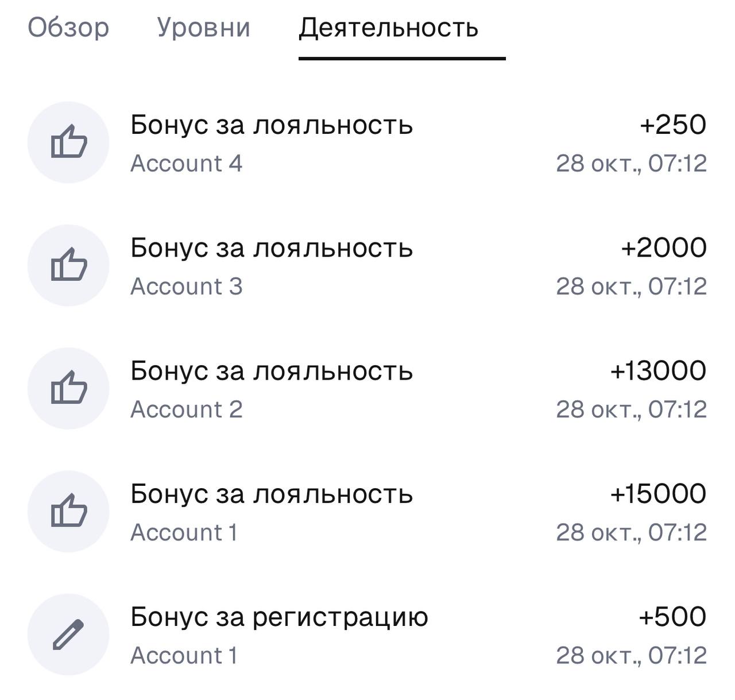Switch to the Уровни tab
The image size is (735, 700).
(x=203, y=27)
